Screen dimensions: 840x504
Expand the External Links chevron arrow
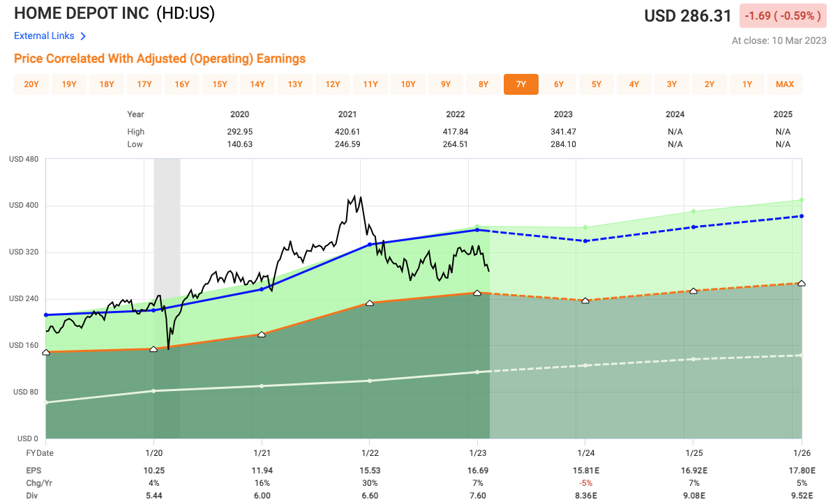coord(81,36)
